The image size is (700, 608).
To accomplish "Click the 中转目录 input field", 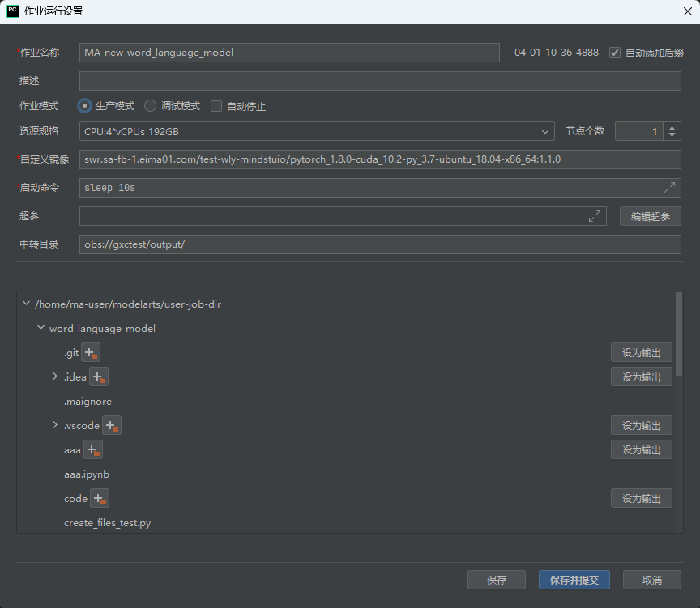I will pyautogui.click(x=380, y=244).
